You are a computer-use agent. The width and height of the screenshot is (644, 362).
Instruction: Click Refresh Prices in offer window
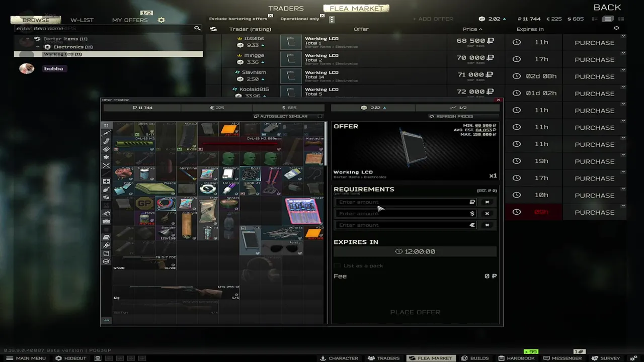[x=451, y=116]
